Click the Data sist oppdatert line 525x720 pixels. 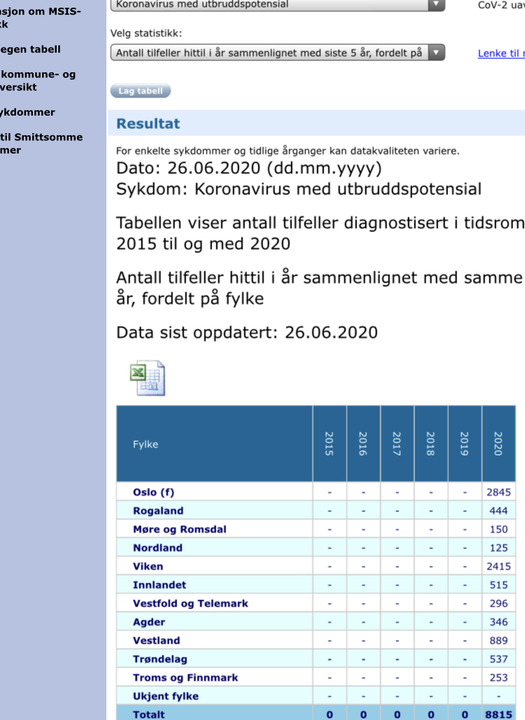(x=247, y=332)
